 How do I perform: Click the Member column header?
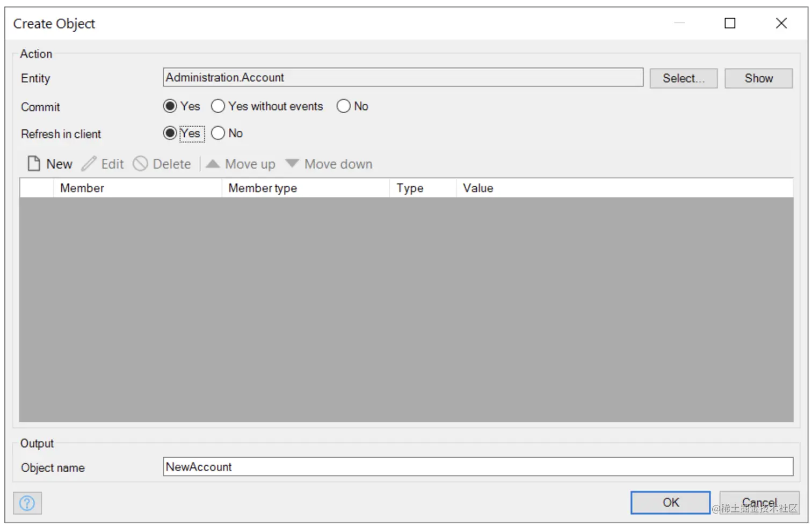point(137,188)
